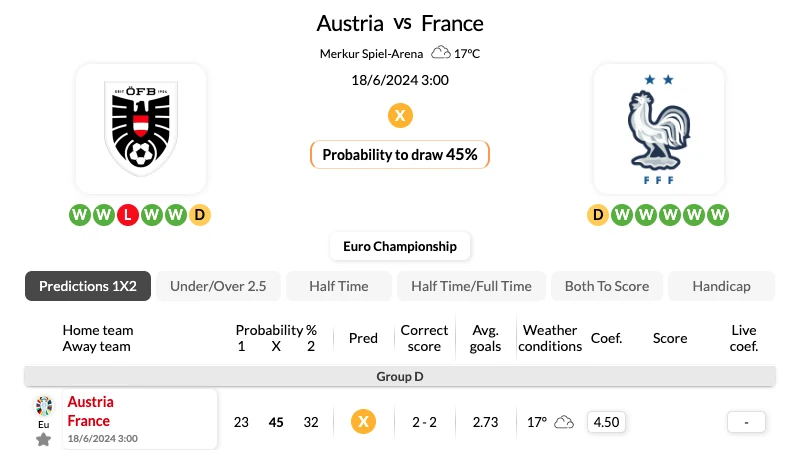
Task: Click the yellow D draw badge in France form
Action: 598,215
